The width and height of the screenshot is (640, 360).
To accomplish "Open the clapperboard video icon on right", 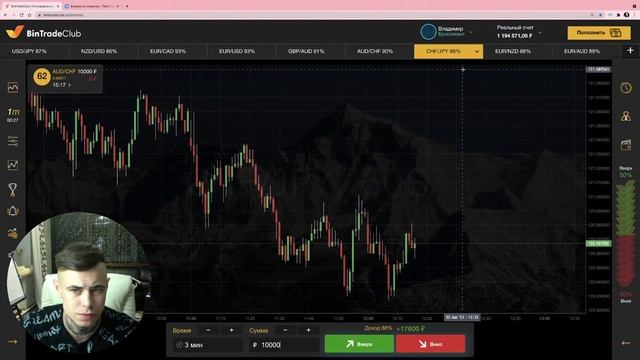I will (x=626, y=144).
